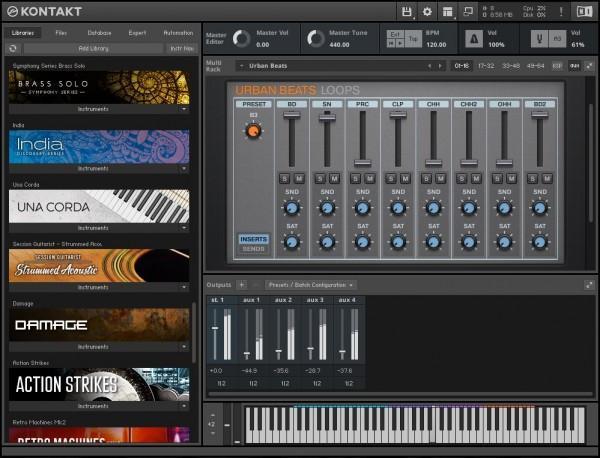Click the NI logo icon

(x=584, y=11)
